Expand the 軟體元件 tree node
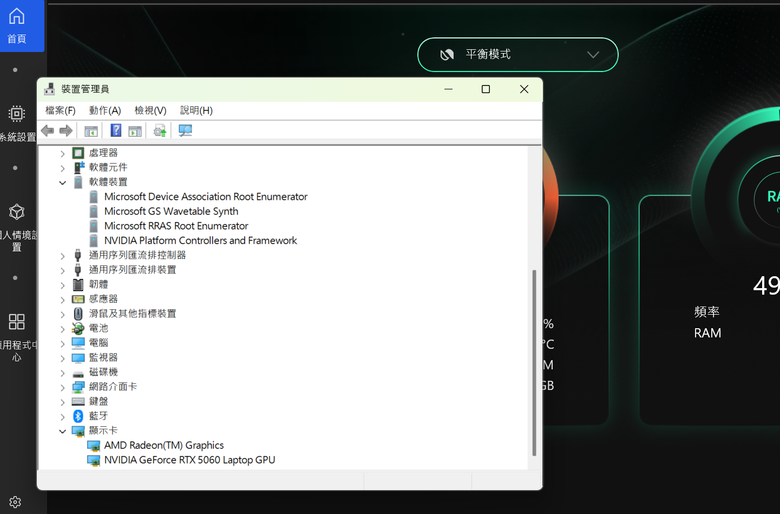This screenshot has height=514, width=780. pyautogui.click(x=63, y=168)
